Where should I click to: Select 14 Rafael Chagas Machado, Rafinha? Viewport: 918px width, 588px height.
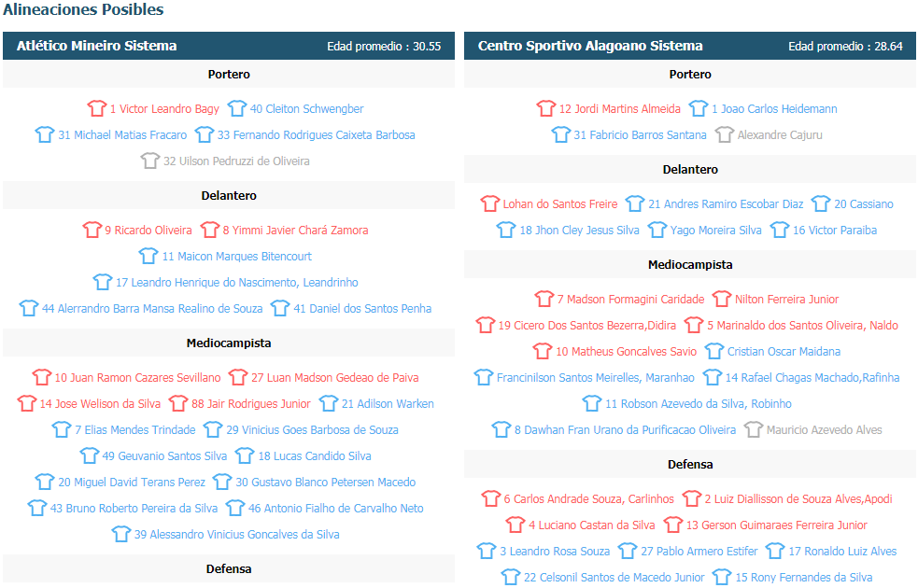click(x=812, y=378)
